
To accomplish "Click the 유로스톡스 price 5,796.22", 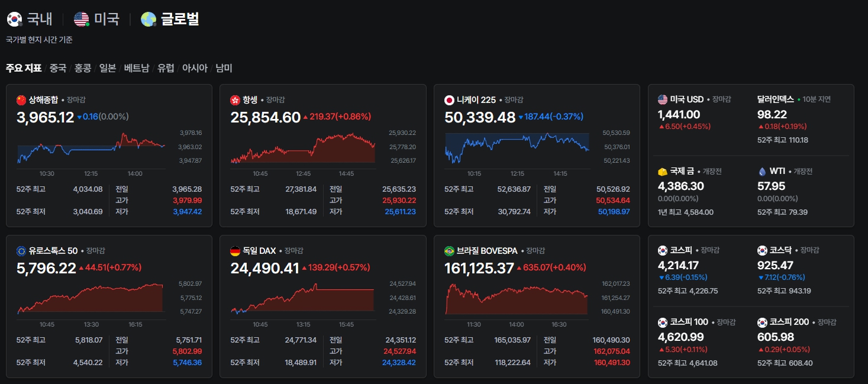I will [46, 268].
